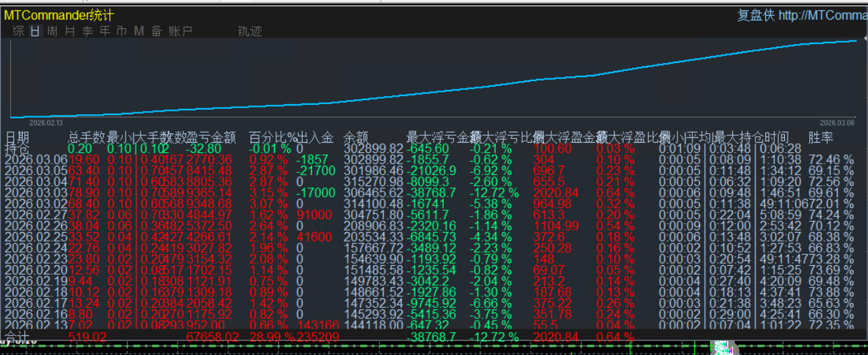Select the 2026.03.02 date row
The image size is (868, 355).
pyautogui.click(x=36, y=203)
